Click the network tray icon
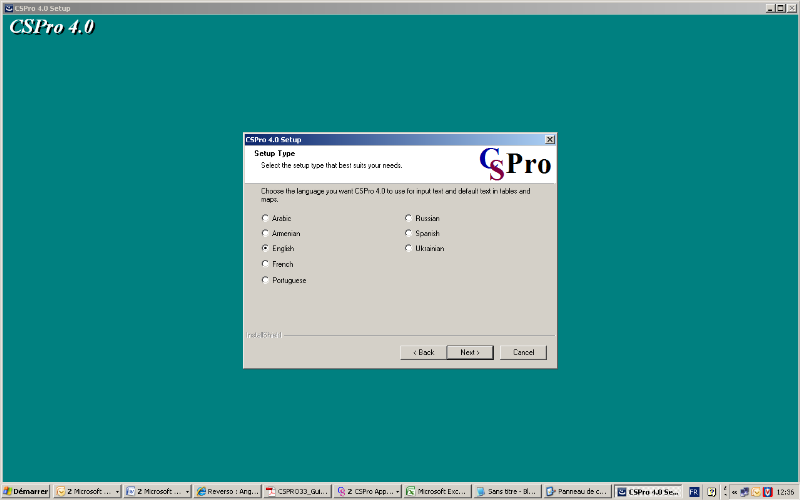Viewport: 800px width, 500px height. click(745, 492)
